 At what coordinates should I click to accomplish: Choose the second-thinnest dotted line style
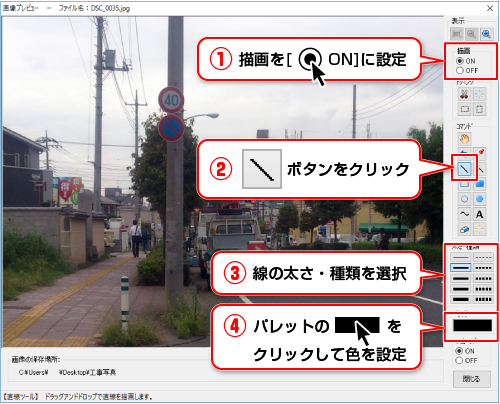point(483,268)
